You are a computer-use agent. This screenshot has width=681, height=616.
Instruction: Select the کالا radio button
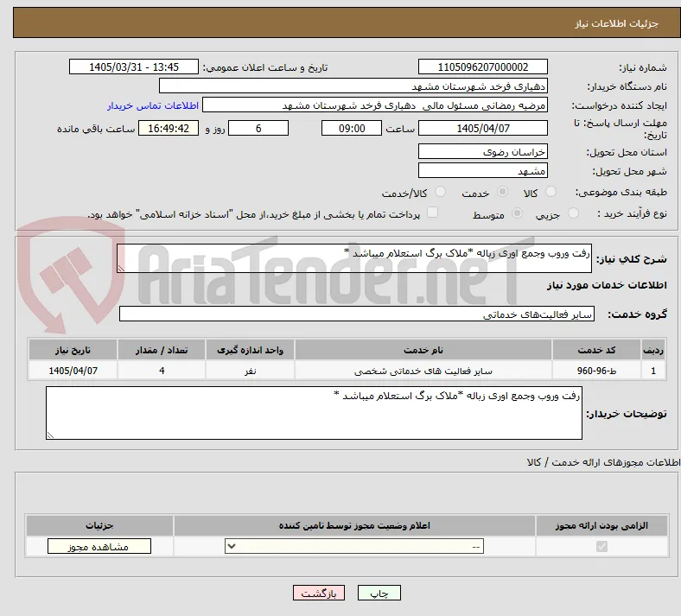(x=551, y=192)
